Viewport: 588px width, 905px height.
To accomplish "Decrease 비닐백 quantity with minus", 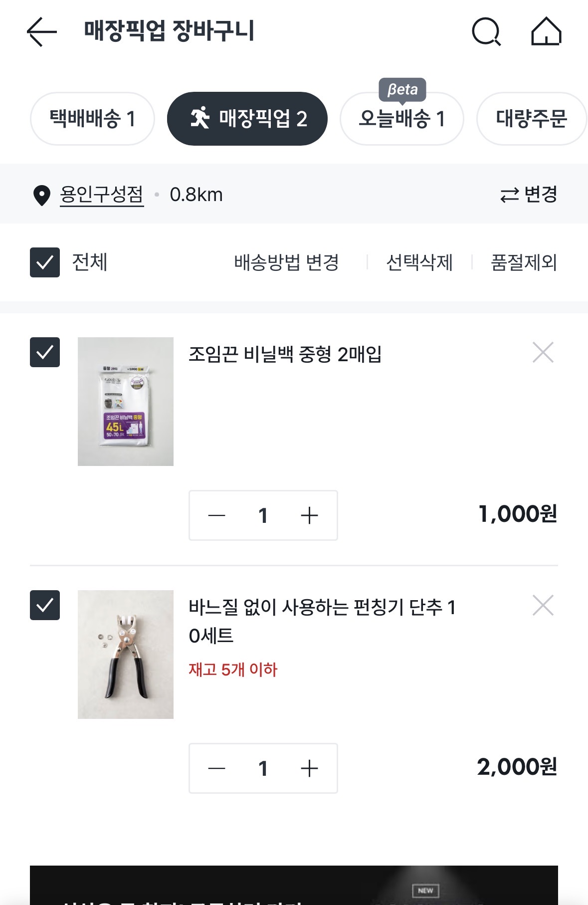I will click(x=216, y=515).
